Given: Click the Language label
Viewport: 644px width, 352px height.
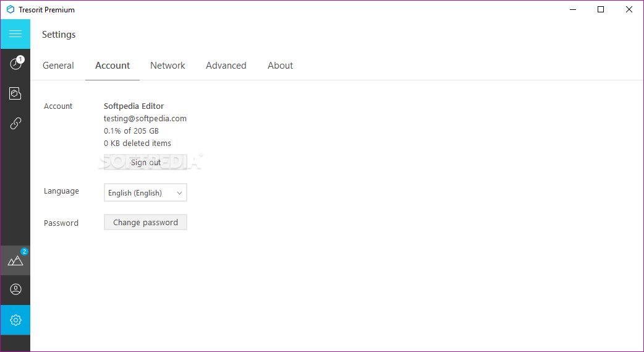Looking at the screenshot, I should [61, 191].
